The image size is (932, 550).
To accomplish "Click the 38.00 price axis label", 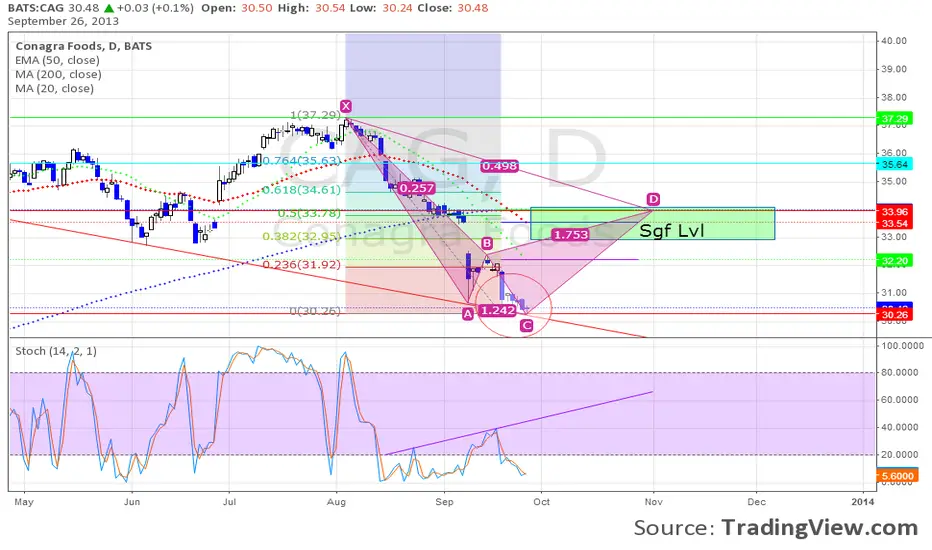I will [894, 98].
